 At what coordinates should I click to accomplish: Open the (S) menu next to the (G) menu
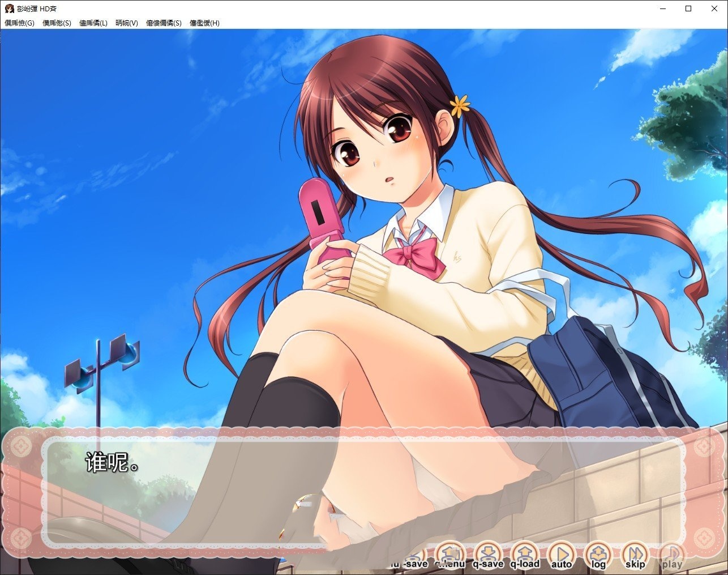pos(57,23)
